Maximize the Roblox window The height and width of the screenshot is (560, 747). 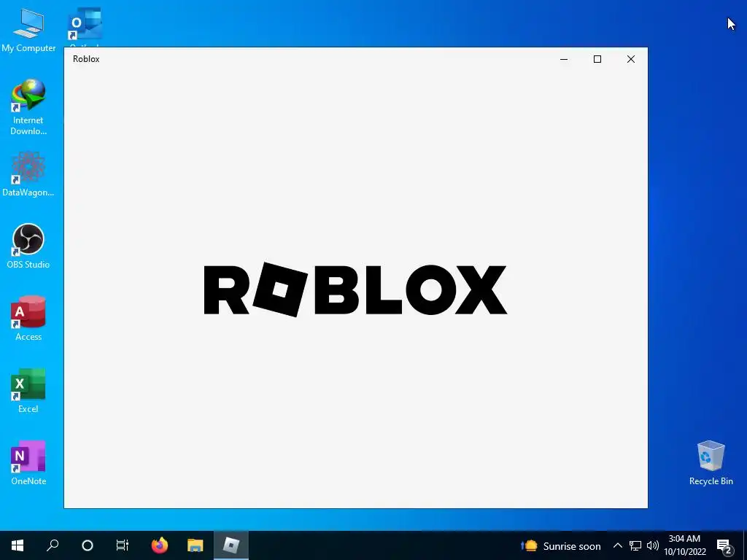pyautogui.click(x=597, y=59)
